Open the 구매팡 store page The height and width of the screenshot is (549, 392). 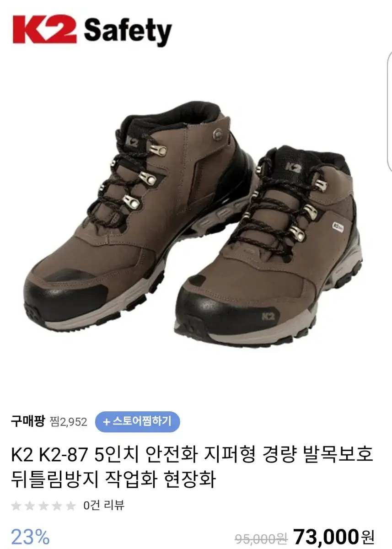tap(28, 421)
